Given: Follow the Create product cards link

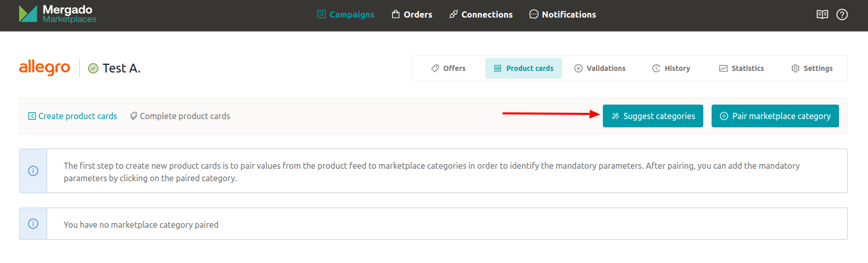Looking at the screenshot, I should click(73, 116).
